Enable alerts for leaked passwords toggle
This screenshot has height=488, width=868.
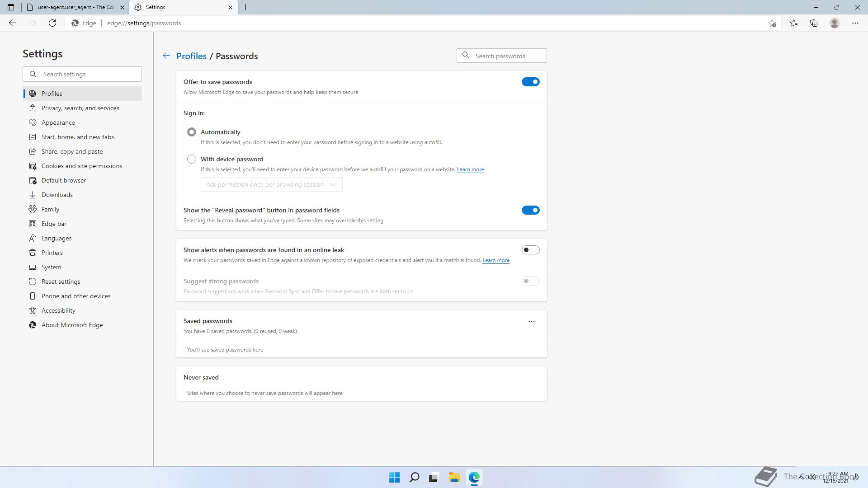530,250
